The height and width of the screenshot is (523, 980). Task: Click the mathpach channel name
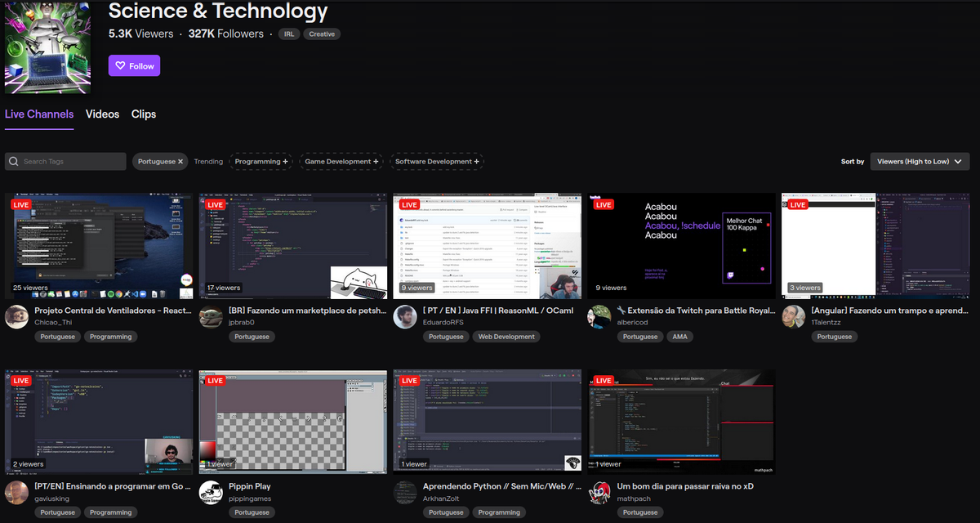coord(634,498)
